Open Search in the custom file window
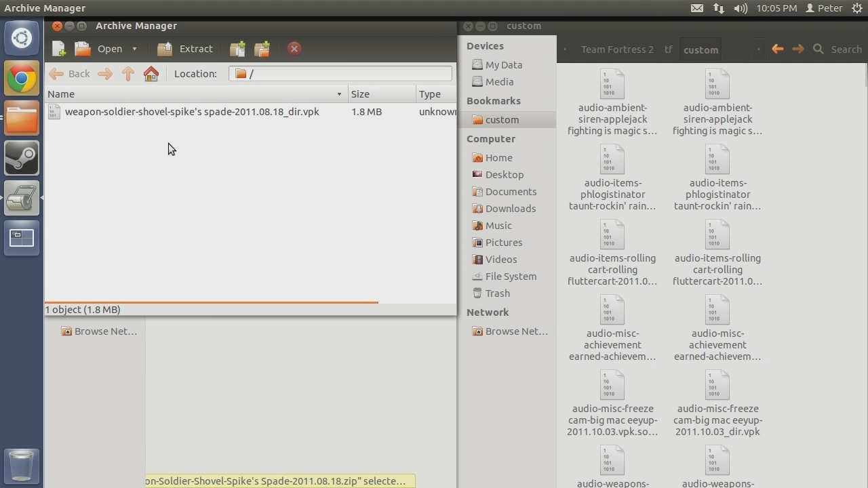 point(837,49)
